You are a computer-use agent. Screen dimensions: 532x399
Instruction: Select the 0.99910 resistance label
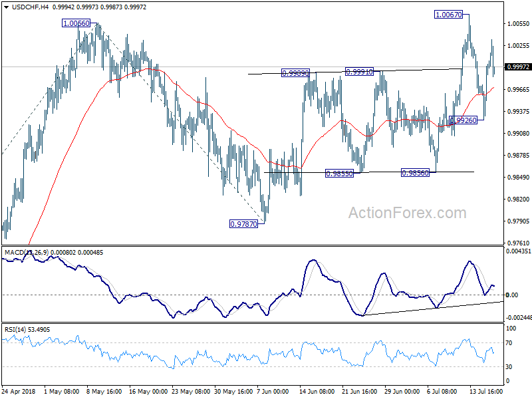coord(359,72)
